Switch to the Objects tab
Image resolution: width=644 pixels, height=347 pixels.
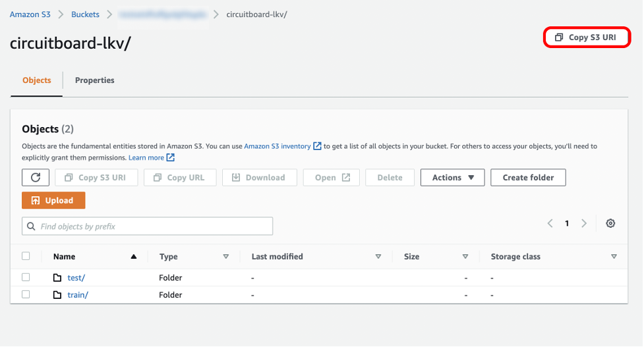coord(36,80)
